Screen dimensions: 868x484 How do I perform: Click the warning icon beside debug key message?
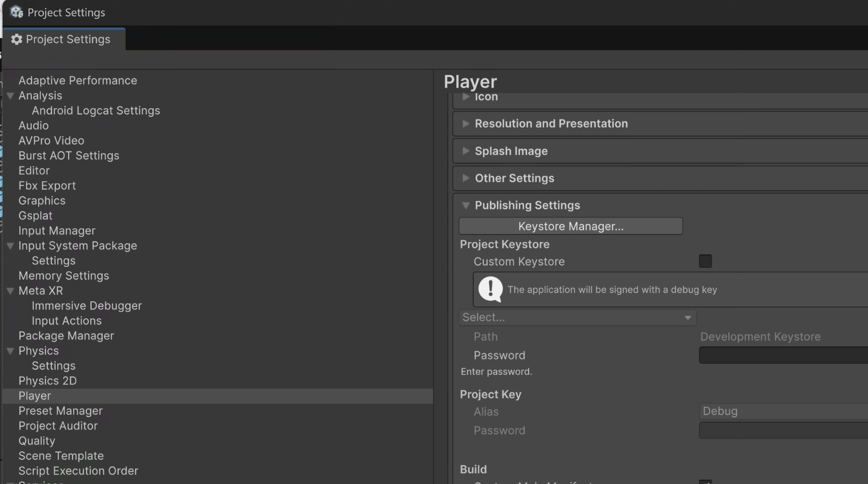(489, 290)
